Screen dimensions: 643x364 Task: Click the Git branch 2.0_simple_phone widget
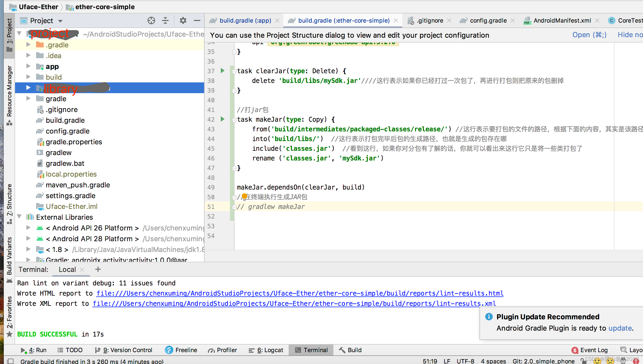click(543, 361)
